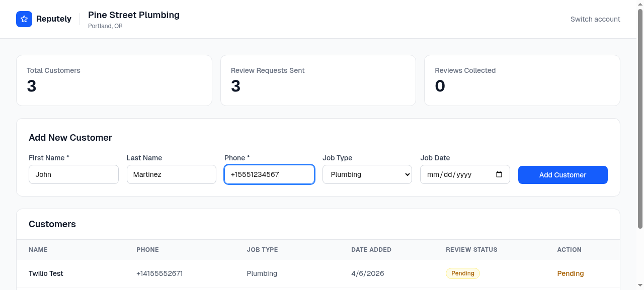The width and height of the screenshot is (644, 290).
Task: Click the NAME column header
Action: (38, 250)
